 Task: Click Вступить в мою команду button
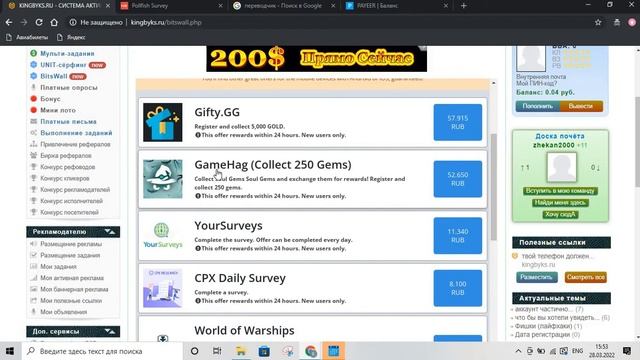pyautogui.click(x=560, y=191)
